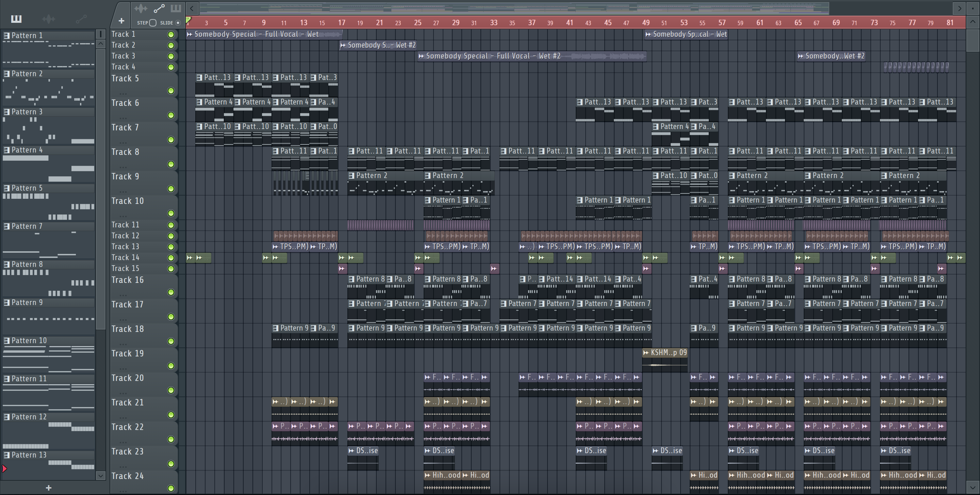Image resolution: width=980 pixels, height=495 pixels.
Task: Click the plus button above Track 1
Action: point(121,21)
